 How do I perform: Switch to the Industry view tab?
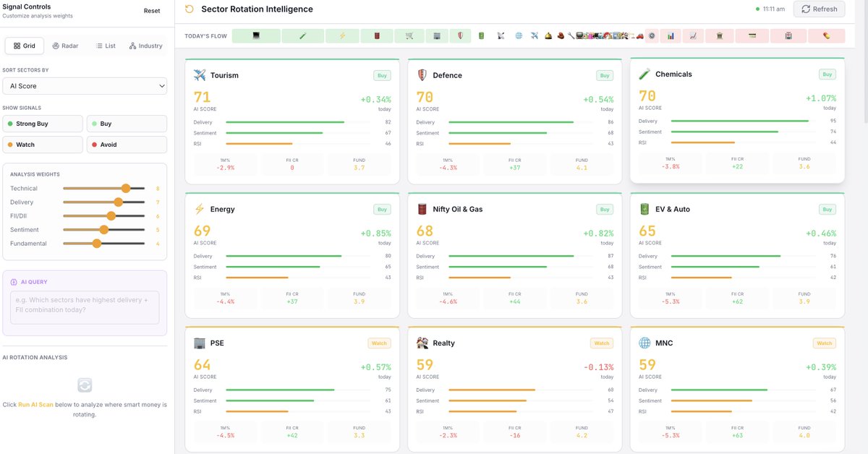145,46
